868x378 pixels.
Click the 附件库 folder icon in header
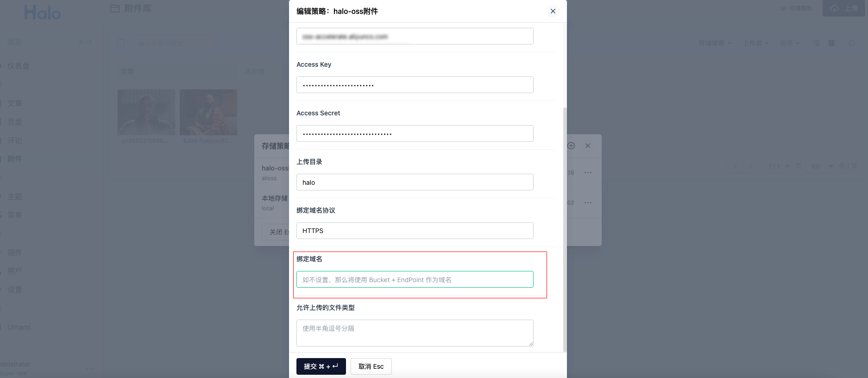[115, 8]
